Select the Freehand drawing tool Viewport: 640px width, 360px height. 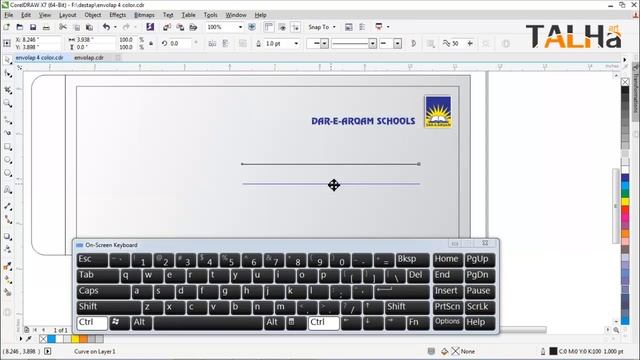[x=8, y=120]
